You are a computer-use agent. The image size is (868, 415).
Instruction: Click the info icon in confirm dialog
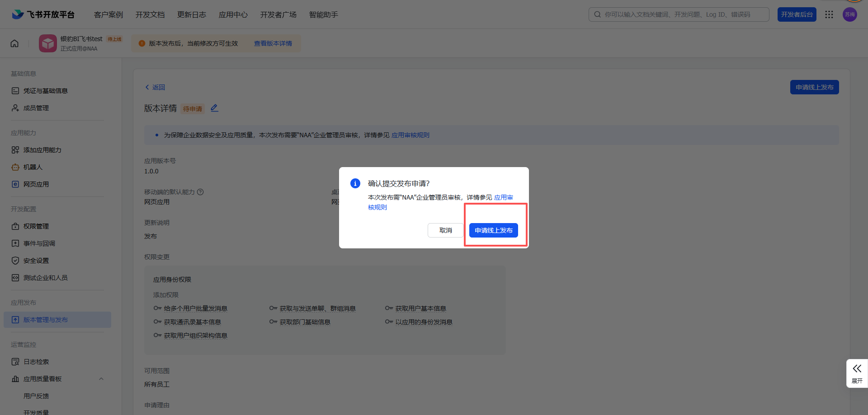click(x=355, y=183)
